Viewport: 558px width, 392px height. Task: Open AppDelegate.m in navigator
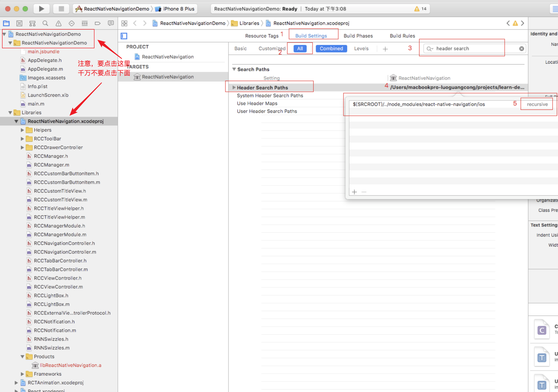(45, 69)
